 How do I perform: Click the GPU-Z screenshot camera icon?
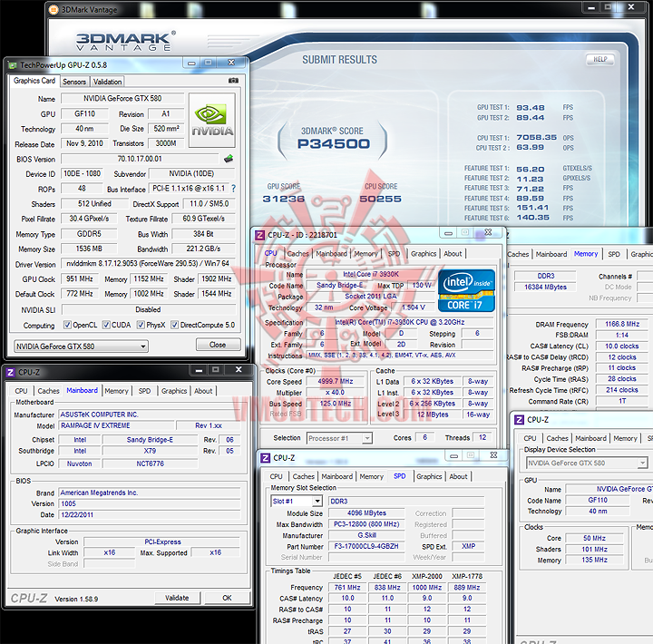233,81
